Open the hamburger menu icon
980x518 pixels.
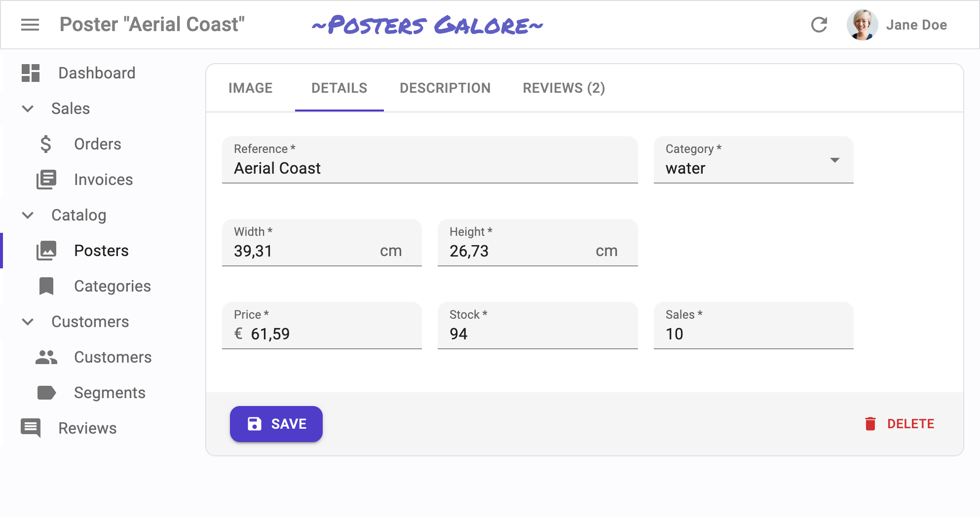(x=30, y=25)
